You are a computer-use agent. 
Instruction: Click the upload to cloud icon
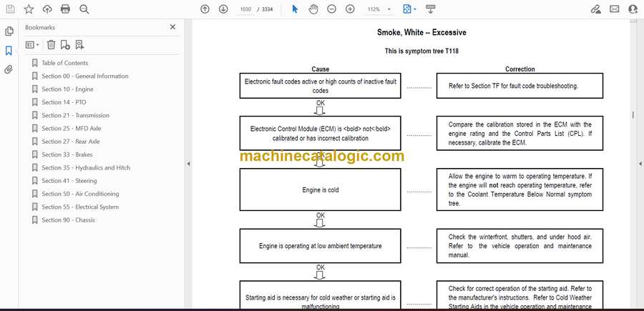pyautogui.click(x=47, y=9)
